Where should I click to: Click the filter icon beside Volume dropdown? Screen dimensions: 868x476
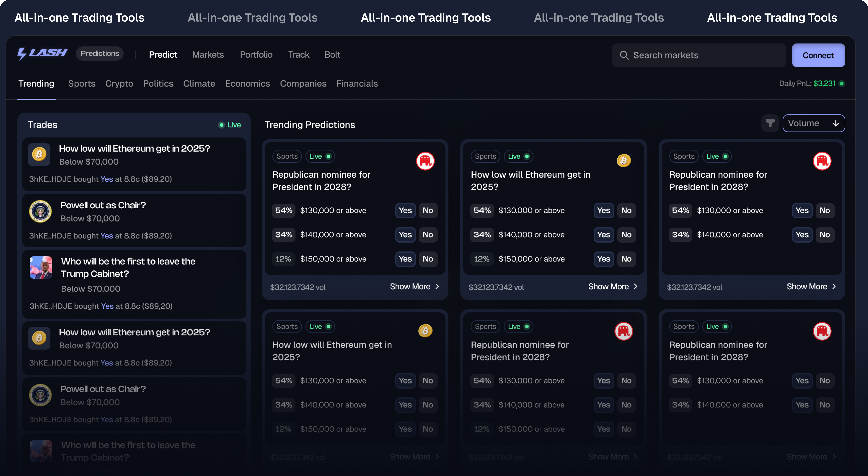click(x=770, y=123)
